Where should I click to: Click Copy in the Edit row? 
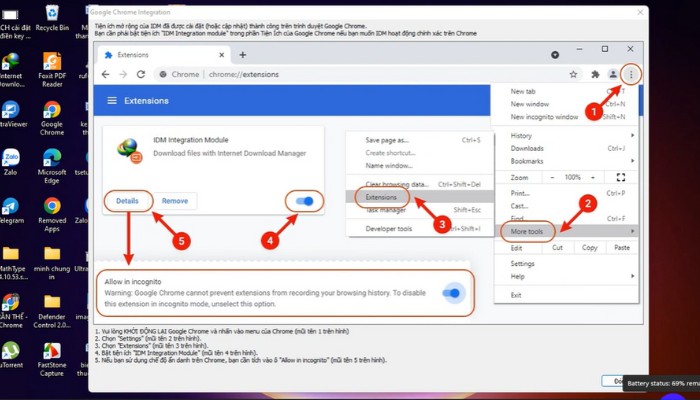[x=589, y=247]
